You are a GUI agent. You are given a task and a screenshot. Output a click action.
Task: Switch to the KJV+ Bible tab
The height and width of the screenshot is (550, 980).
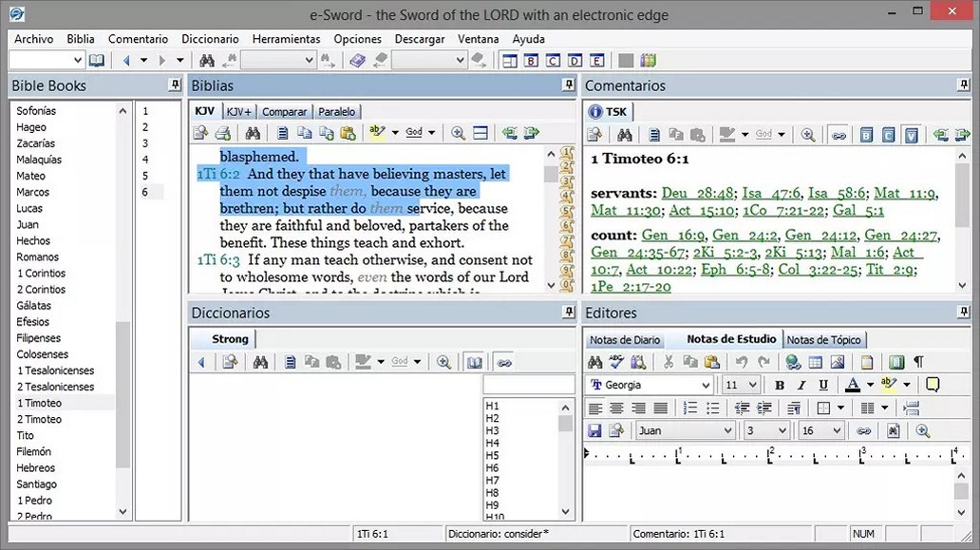tap(238, 112)
